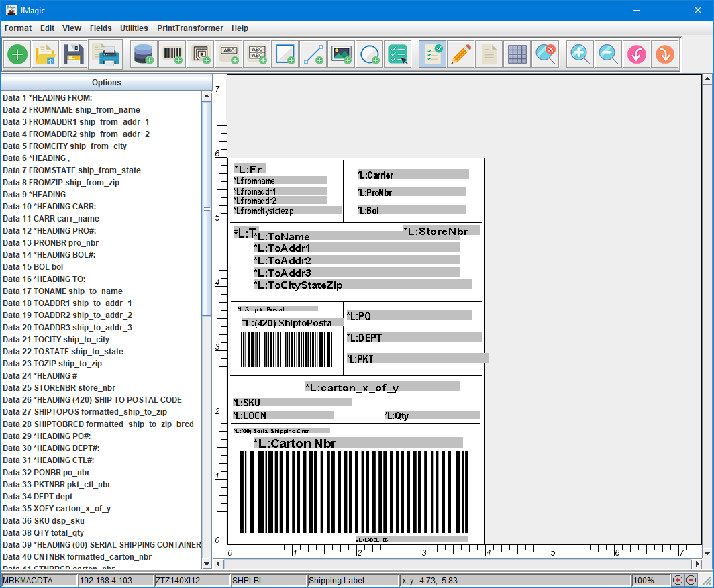Image resolution: width=714 pixels, height=588 pixels.
Task: Select the *L:carton_x_of_y field
Action: tap(382, 387)
